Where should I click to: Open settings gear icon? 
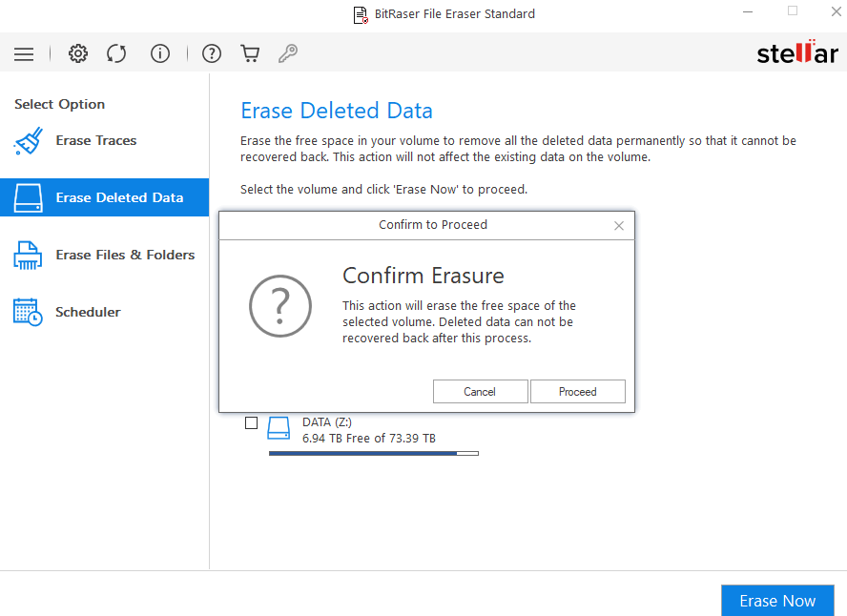78,54
